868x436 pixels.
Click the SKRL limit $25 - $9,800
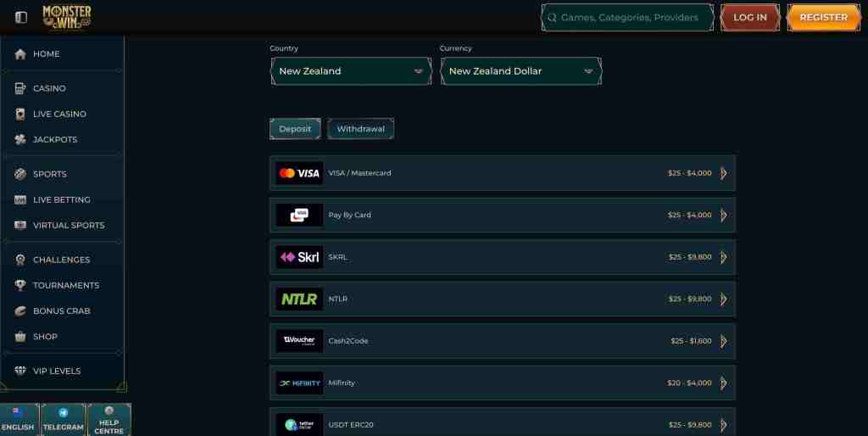690,257
